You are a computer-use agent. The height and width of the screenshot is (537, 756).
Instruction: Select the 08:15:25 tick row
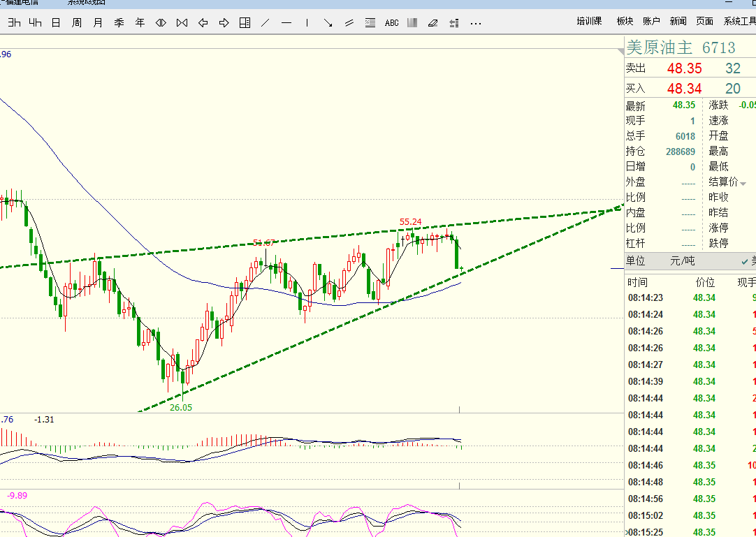point(690,532)
